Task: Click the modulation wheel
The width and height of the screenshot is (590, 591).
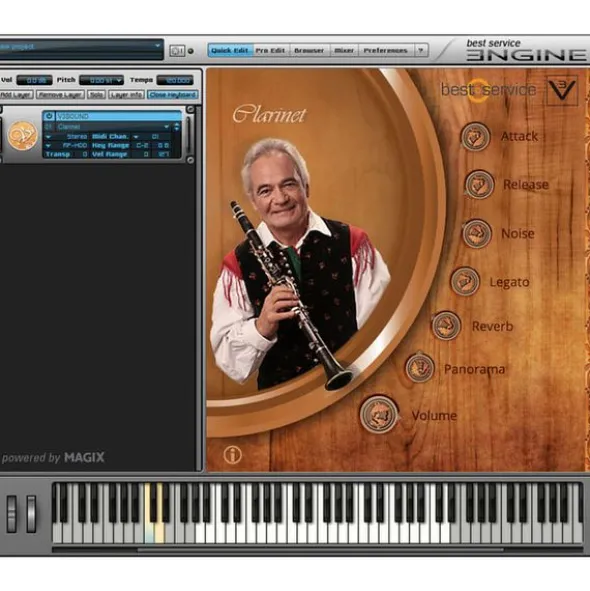Action: (x=31, y=514)
